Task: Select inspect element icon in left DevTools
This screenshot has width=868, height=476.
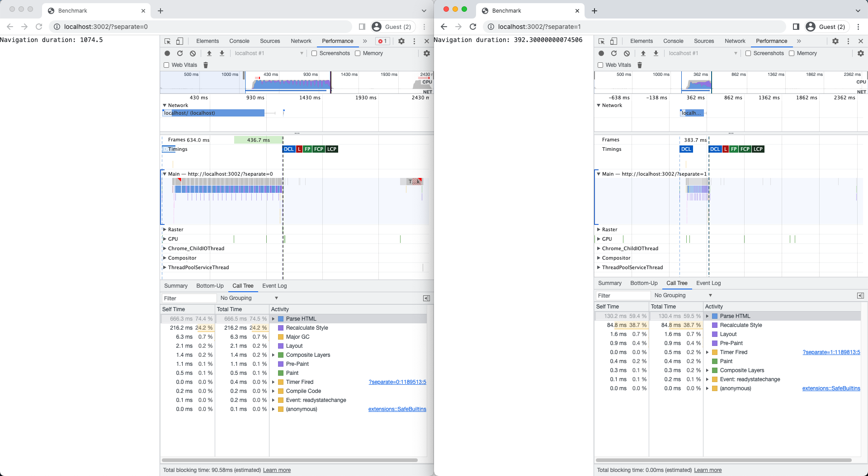Action: coord(167,41)
